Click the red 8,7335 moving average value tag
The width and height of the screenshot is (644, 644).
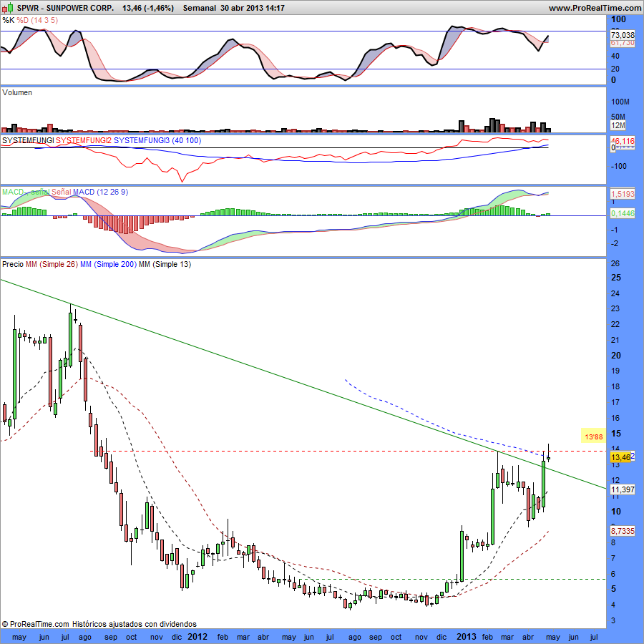coord(621,532)
